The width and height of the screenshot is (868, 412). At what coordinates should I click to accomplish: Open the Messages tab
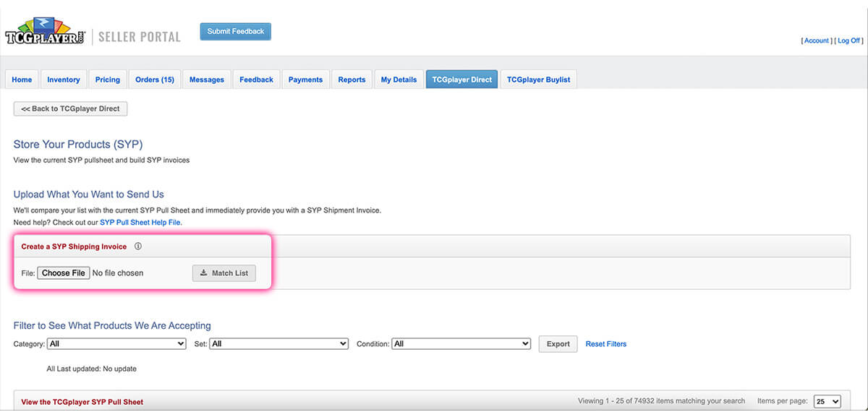[207, 80]
